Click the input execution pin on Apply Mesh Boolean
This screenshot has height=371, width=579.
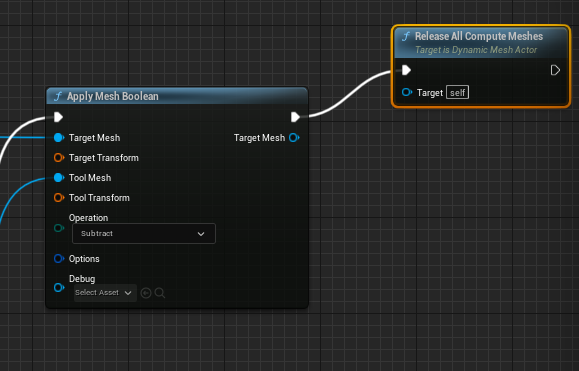pyautogui.click(x=58, y=117)
